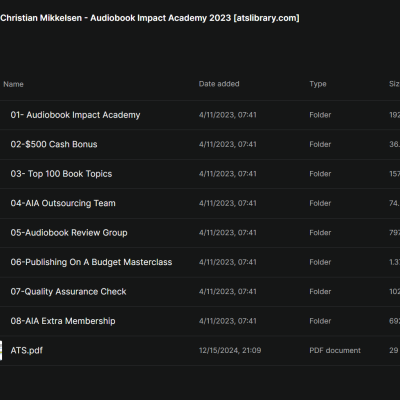This screenshot has width=400, height=400.
Task: Click the 12/15/2024, 21:09 date cell
Action: pyautogui.click(x=230, y=350)
